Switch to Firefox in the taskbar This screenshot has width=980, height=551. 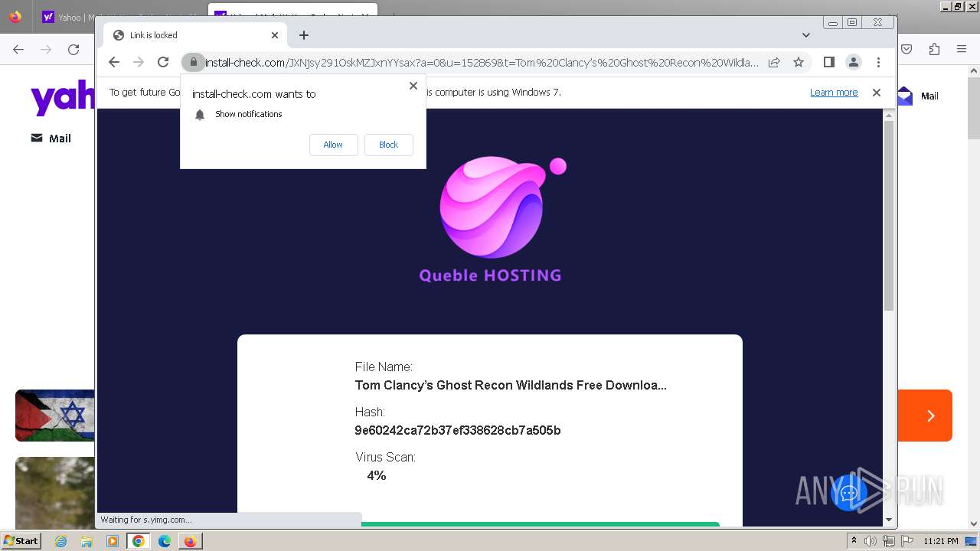[190, 541]
